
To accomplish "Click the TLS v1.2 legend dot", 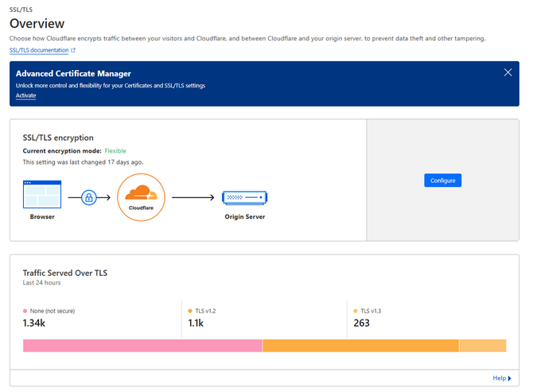I will (190, 311).
